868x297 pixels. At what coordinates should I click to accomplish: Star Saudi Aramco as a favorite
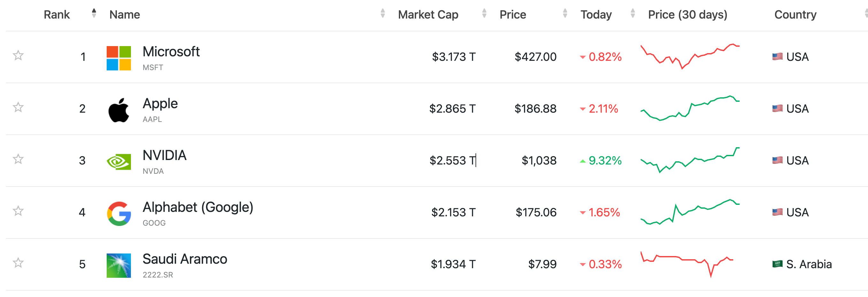(18, 262)
